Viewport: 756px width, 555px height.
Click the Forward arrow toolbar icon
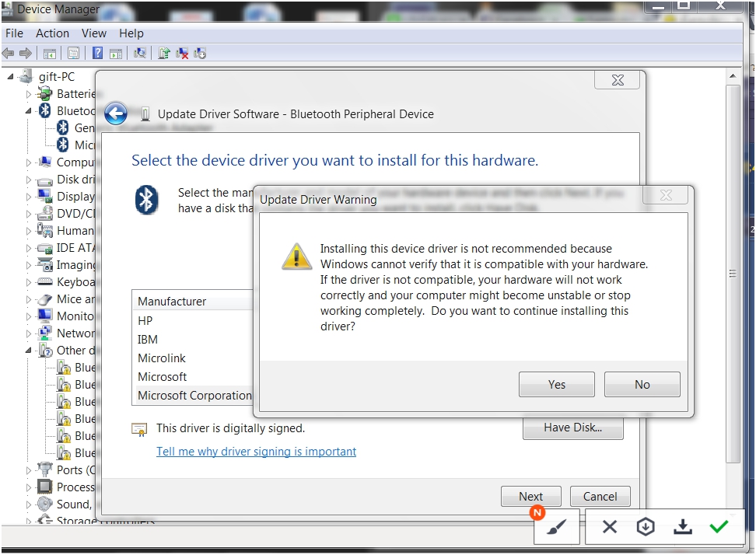(x=25, y=53)
